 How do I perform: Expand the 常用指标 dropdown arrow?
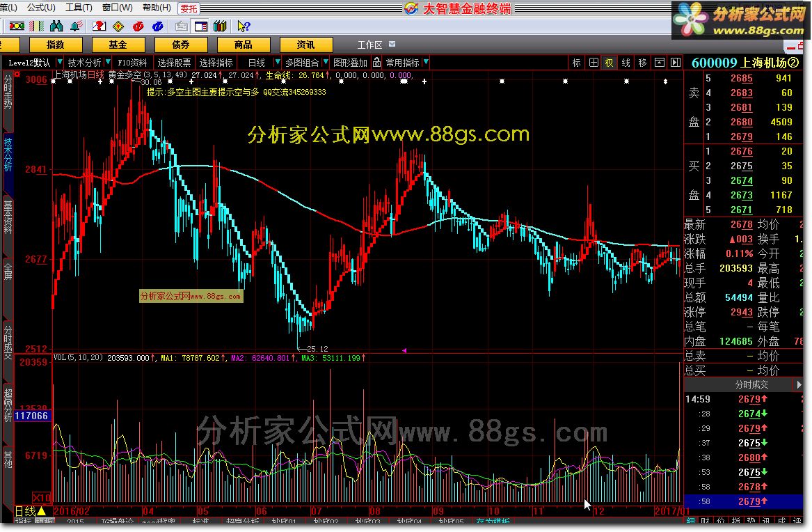click(x=426, y=62)
